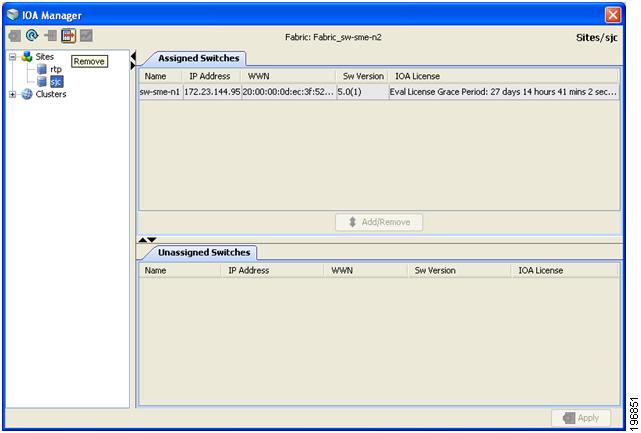Screen dimensions: 641x433
Task: Click Name header in Unassigned Switches table
Action: tap(180, 270)
